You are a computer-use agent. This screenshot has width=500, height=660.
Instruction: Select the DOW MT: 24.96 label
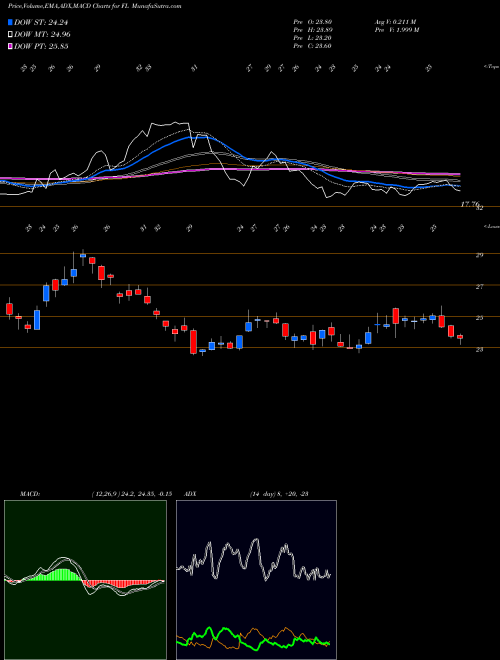[41, 35]
